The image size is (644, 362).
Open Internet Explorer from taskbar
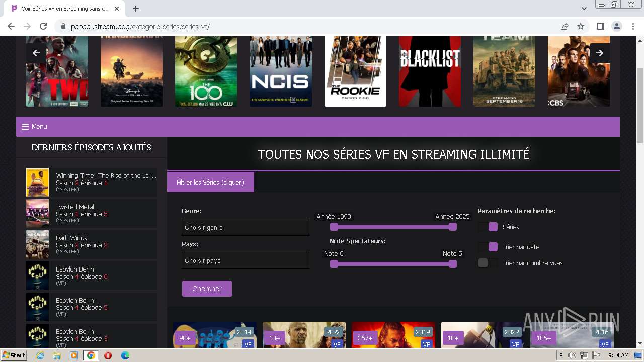pyautogui.click(x=40, y=355)
